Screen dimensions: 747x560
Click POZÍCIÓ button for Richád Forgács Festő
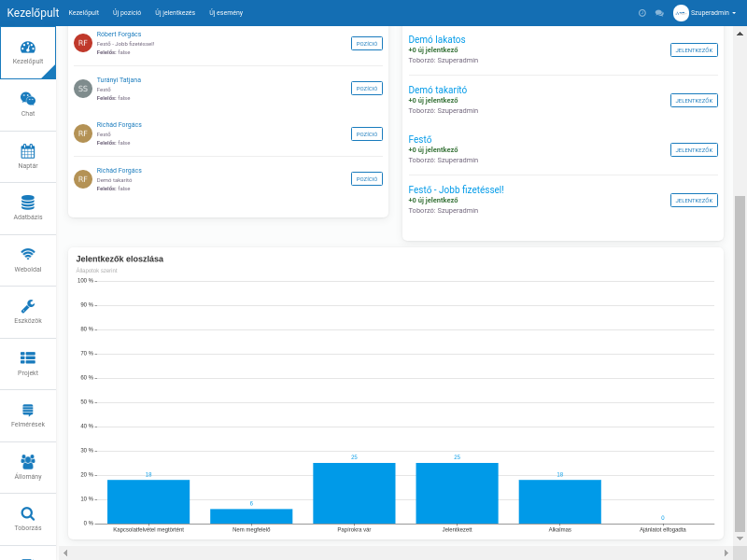tap(367, 133)
